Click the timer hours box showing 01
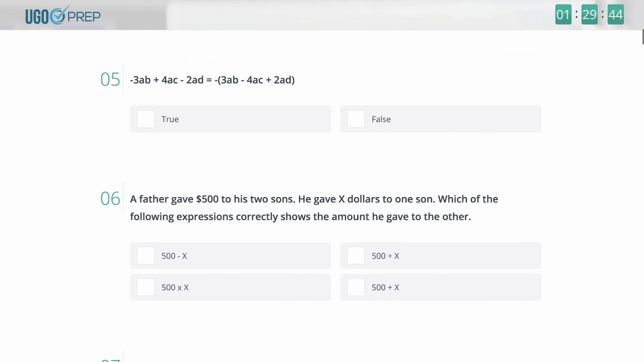 [x=563, y=15]
